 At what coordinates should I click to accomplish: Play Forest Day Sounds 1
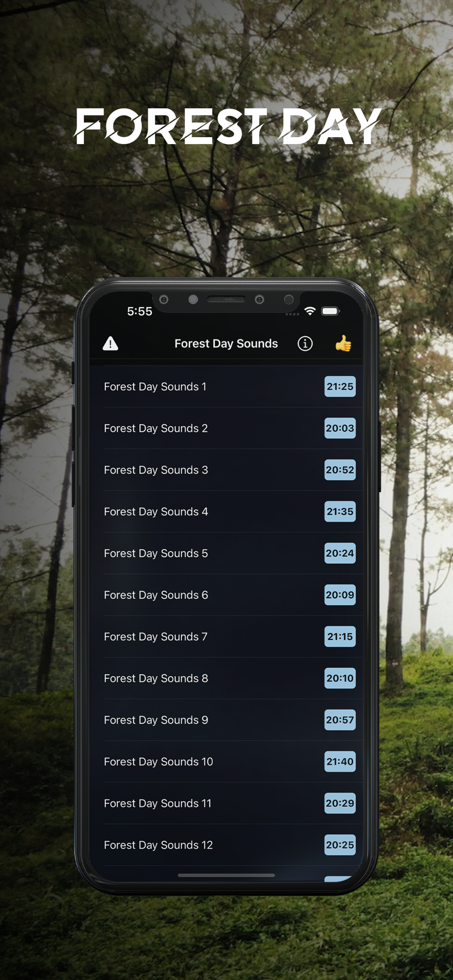[x=226, y=387]
